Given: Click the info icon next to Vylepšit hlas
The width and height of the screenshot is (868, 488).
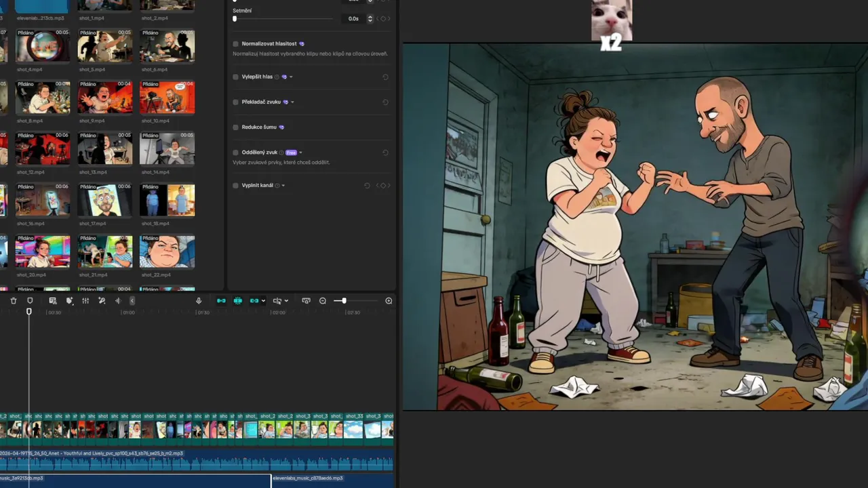Looking at the screenshot, I should [277, 77].
